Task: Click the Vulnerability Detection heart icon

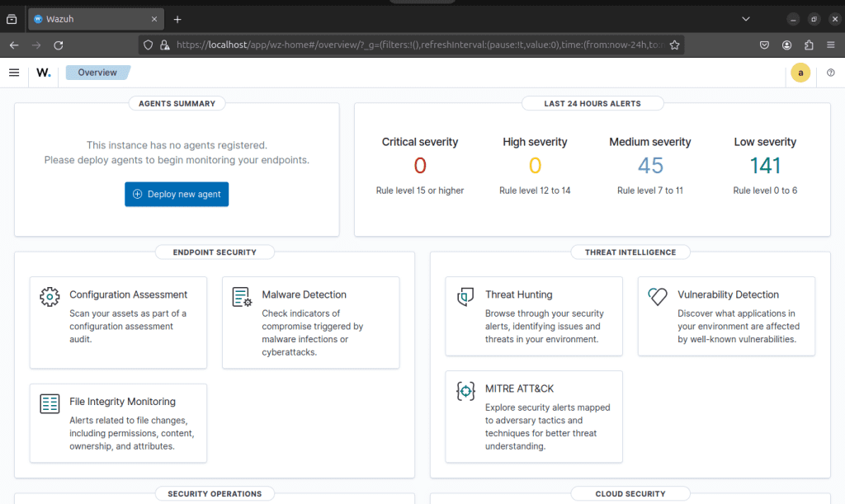Action: (658, 297)
